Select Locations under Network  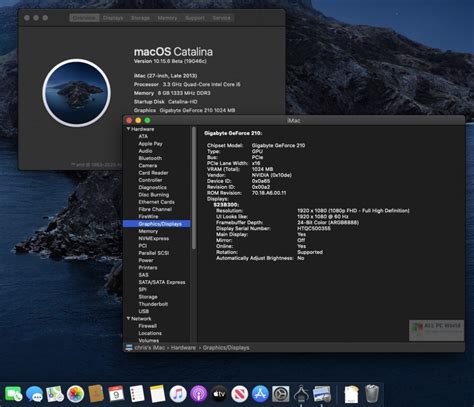coord(150,333)
